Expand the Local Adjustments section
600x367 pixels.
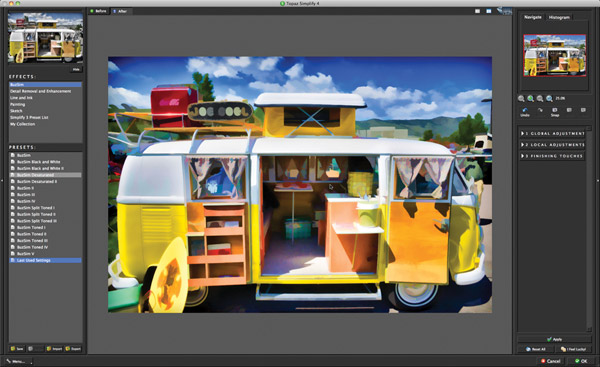[x=552, y=145]
